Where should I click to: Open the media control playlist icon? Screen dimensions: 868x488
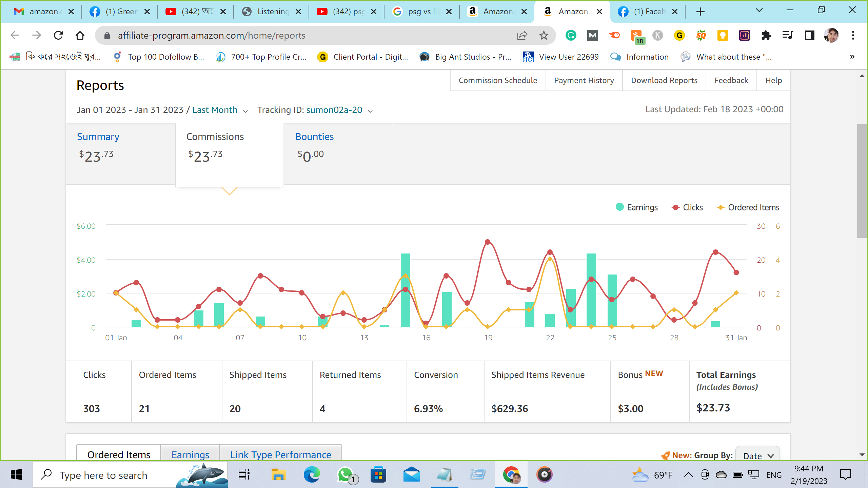(x=788, y=35)
